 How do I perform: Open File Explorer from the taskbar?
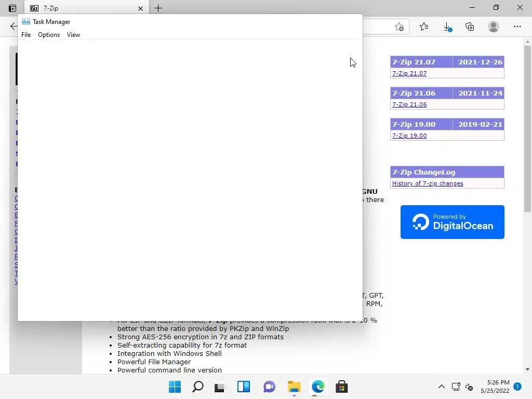294,387
